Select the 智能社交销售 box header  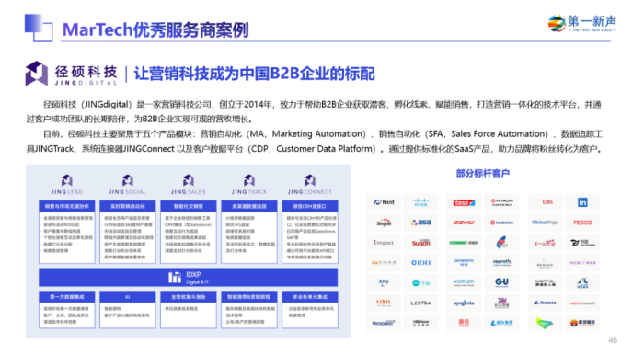[188, 206]
